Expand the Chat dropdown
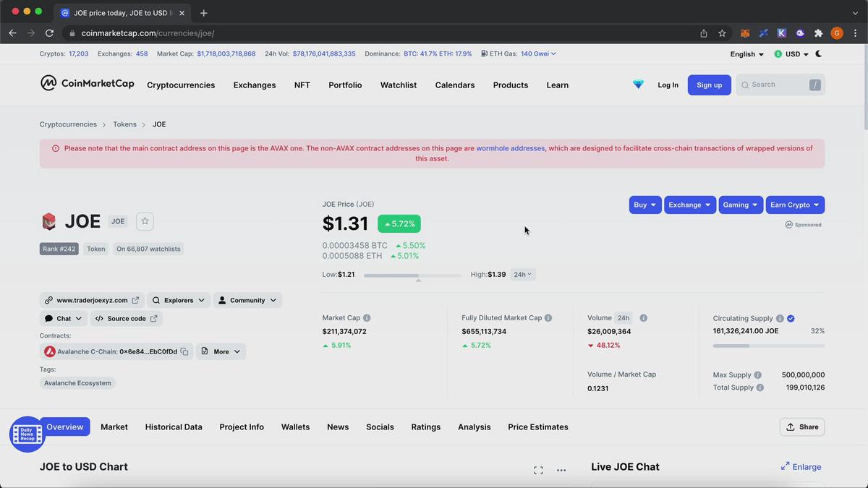The image size is (868, 488). point(64,318)
